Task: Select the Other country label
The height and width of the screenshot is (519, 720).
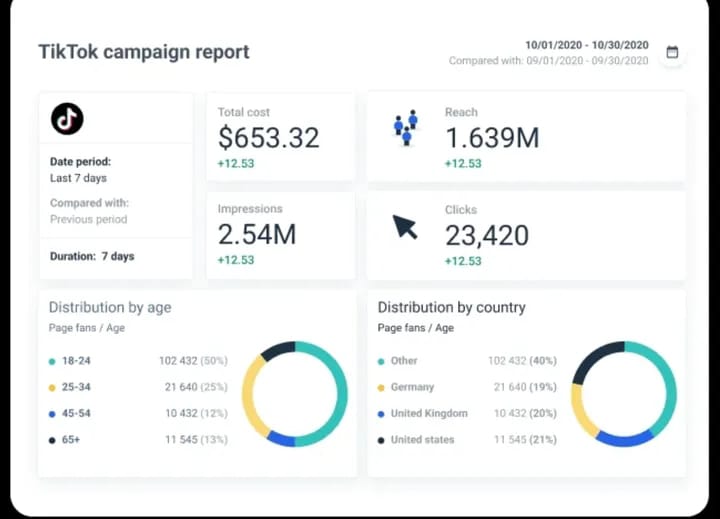Action: pos(404,361)
